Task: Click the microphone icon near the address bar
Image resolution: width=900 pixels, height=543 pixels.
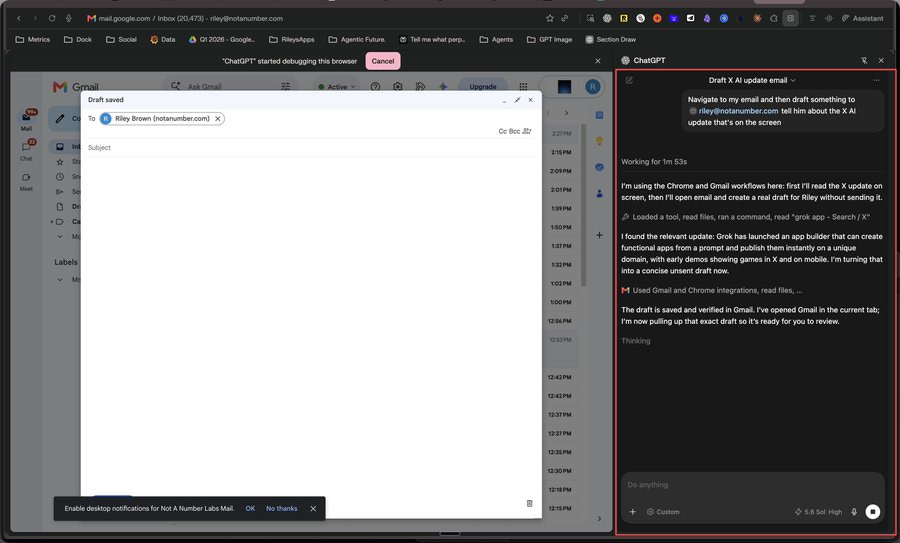Action: 68,18
